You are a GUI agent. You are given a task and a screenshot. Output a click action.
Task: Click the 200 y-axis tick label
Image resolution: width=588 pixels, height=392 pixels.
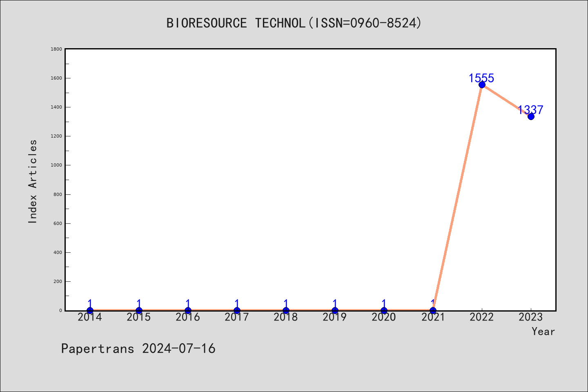pyautogui.click(x=58, y=281)
